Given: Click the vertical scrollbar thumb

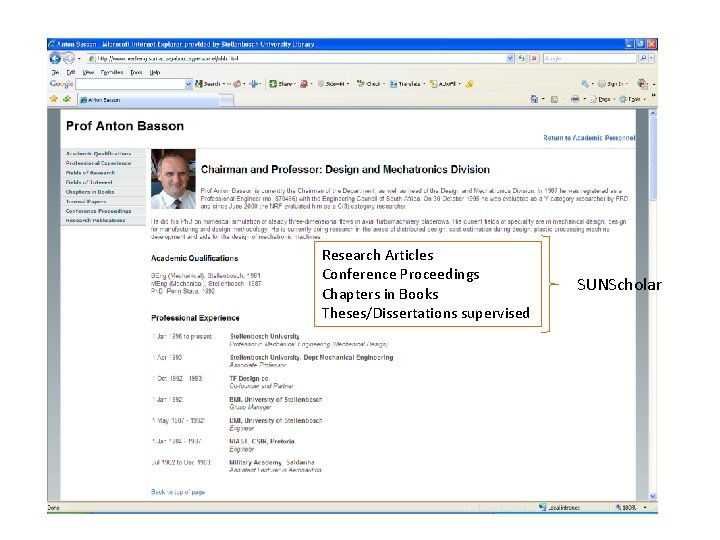Looking at the screenshot, I should [652, 158].
